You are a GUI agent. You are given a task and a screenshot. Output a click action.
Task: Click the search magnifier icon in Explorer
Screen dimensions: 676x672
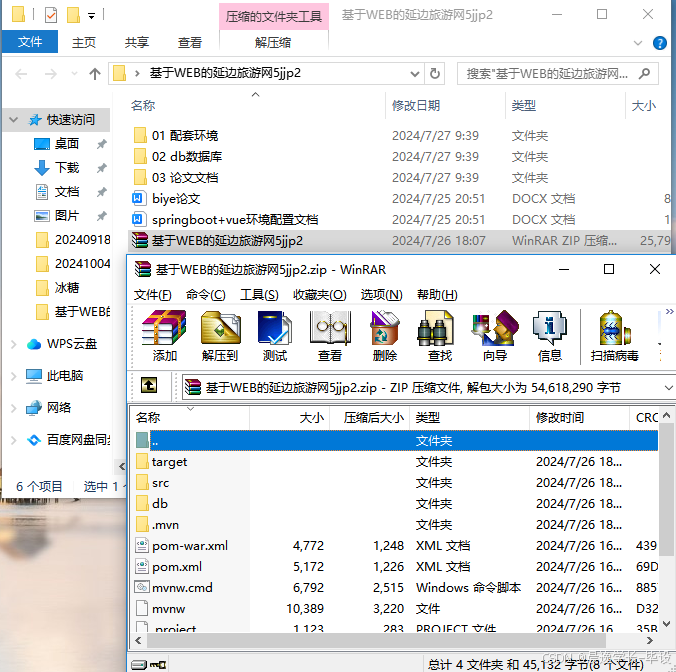coord(644,74)
